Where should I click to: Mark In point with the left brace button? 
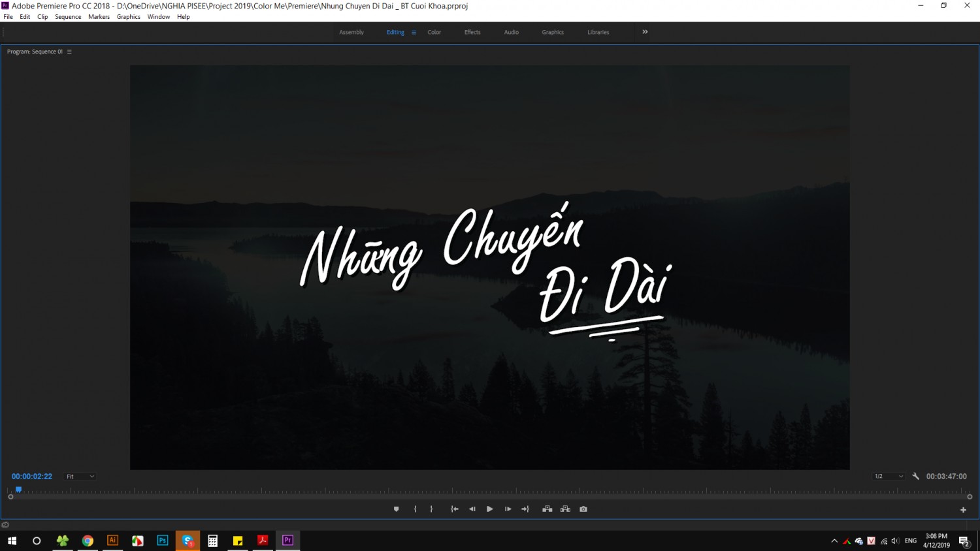[415, 509]
